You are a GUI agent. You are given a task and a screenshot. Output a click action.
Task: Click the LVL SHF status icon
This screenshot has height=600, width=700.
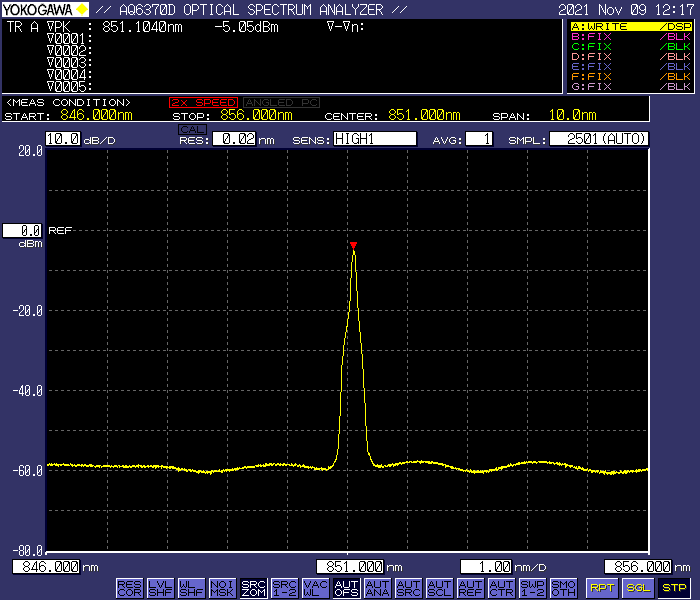160,588
